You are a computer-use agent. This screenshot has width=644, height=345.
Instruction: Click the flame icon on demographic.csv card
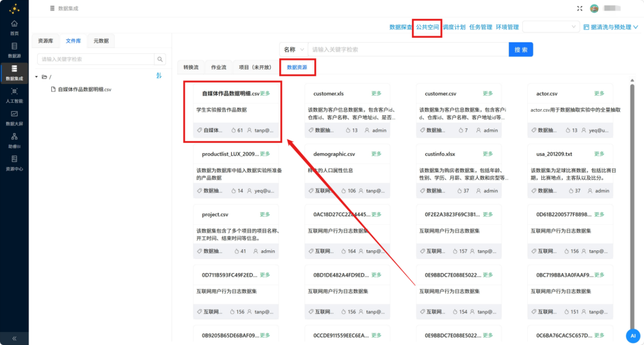click(x=344, y=191)
